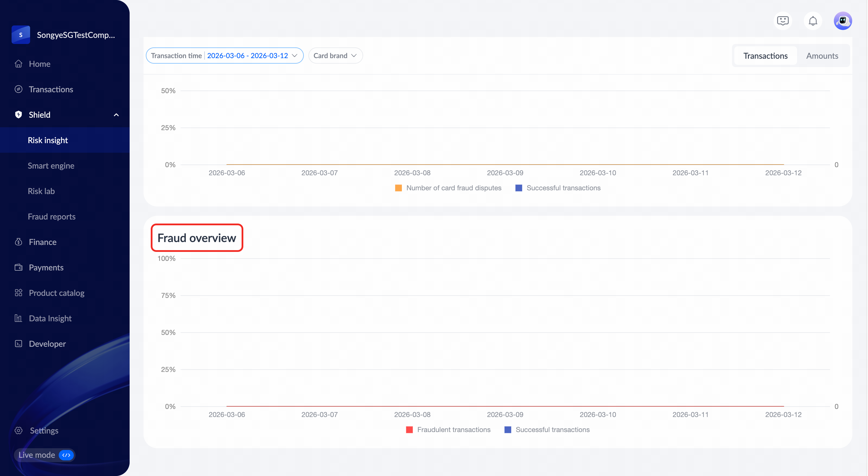This screenshot has height=476, width=868.
Task: Click the Finance money bag icon
Action: pyautogui.click(x=19, y=242)
